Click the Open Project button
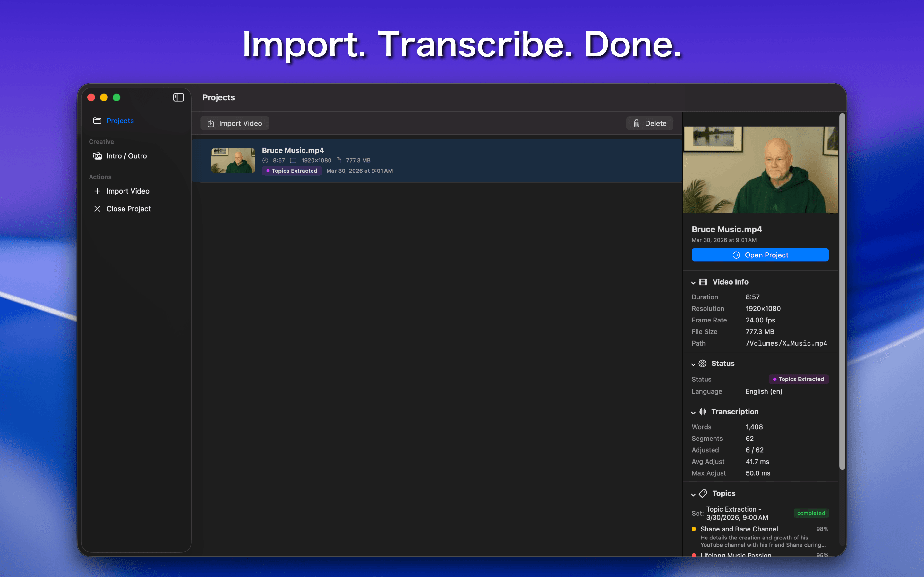 [760, 255]
